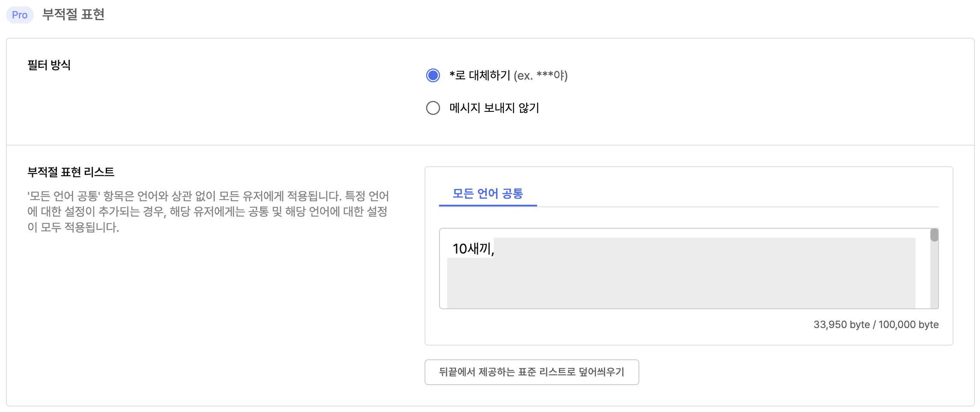This screenshot has height=412, width=980.
Task: Click the Pro badge
Action: (x=20, y=15)
